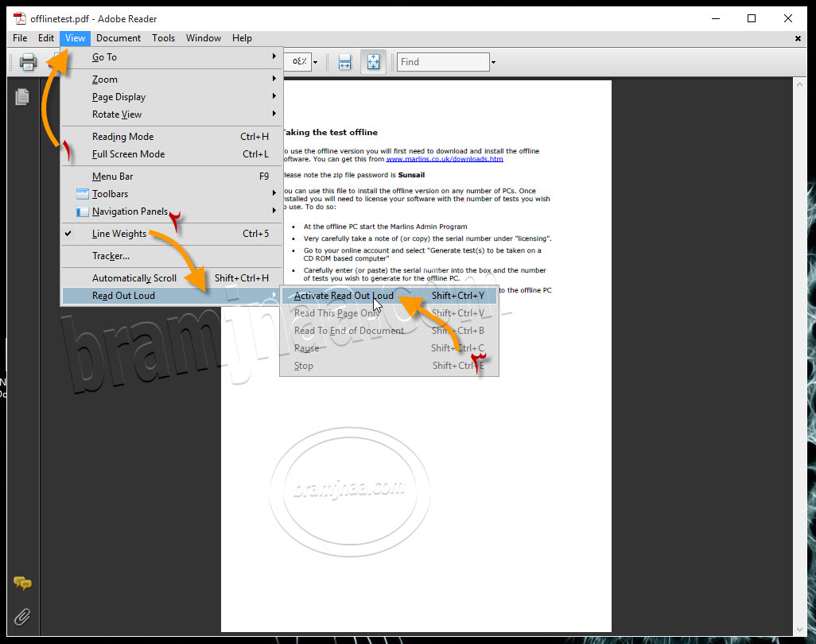
Task: Click the Fit Width toolbar icon
Action: [344, 61]
